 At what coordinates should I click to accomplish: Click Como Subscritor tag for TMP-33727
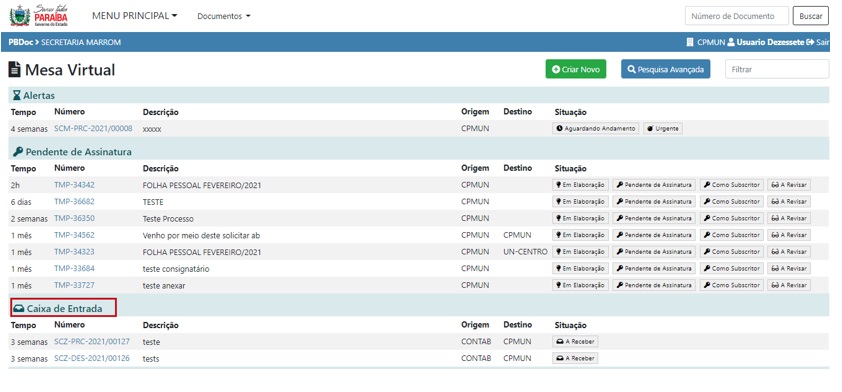click(731, 285)
